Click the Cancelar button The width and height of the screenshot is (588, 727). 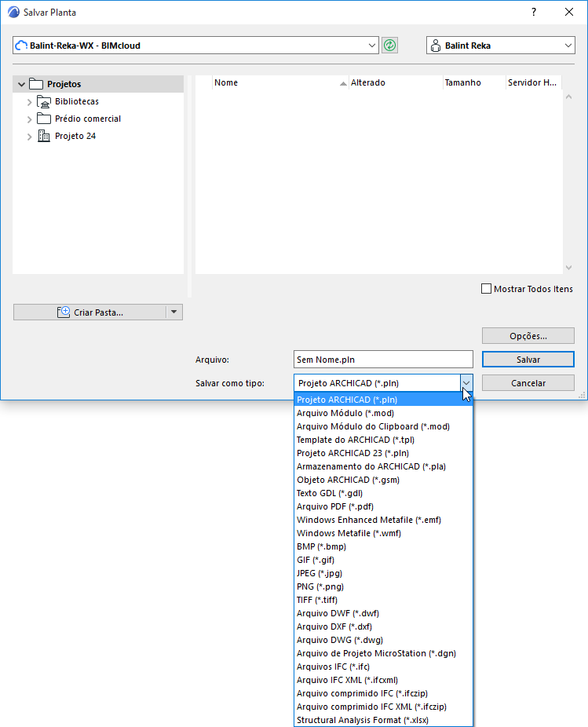click(x=528, y=383)
